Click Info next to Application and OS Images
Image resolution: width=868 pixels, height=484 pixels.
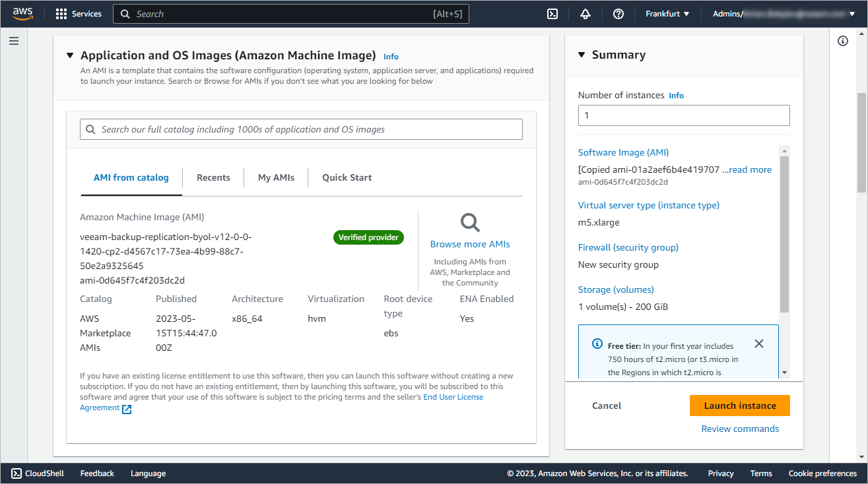391,57
